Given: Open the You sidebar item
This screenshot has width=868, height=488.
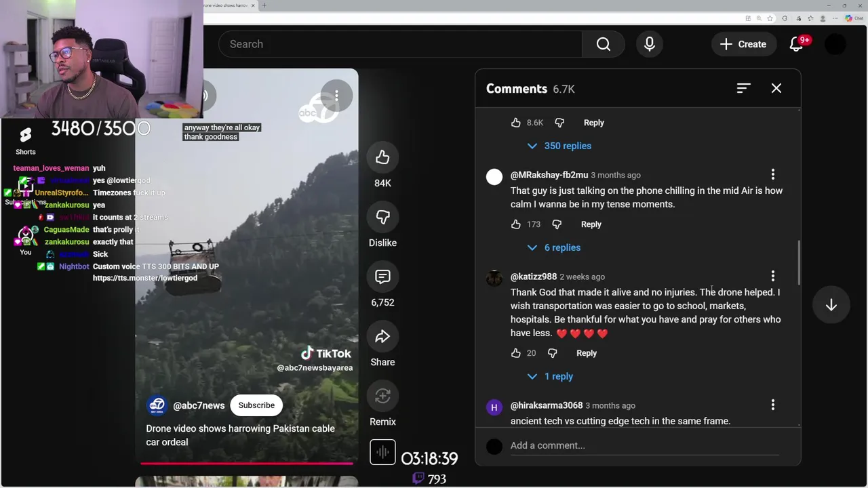Looking at the screenshot, I should 25,240.
